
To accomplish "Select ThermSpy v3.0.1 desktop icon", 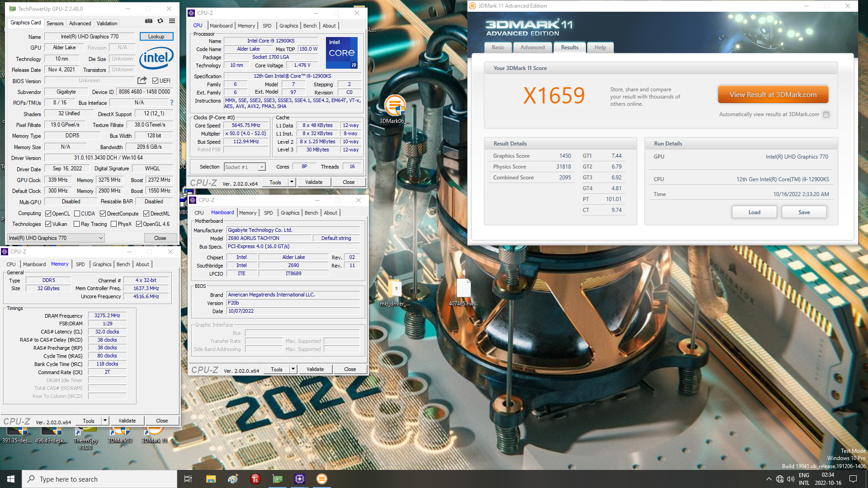I will pos(85,438).
